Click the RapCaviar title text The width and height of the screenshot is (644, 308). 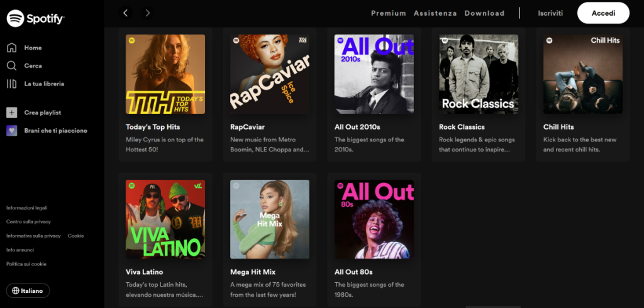click(x=247, y=127)
